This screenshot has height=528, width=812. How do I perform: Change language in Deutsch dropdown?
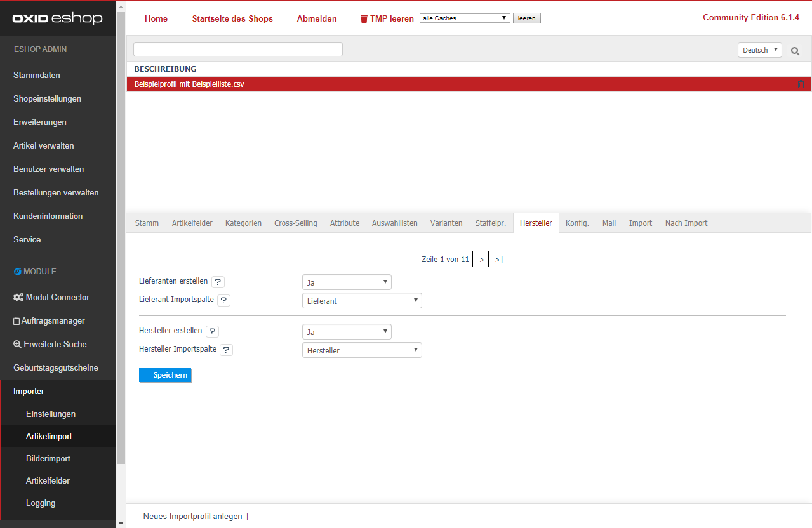[759, 50]
